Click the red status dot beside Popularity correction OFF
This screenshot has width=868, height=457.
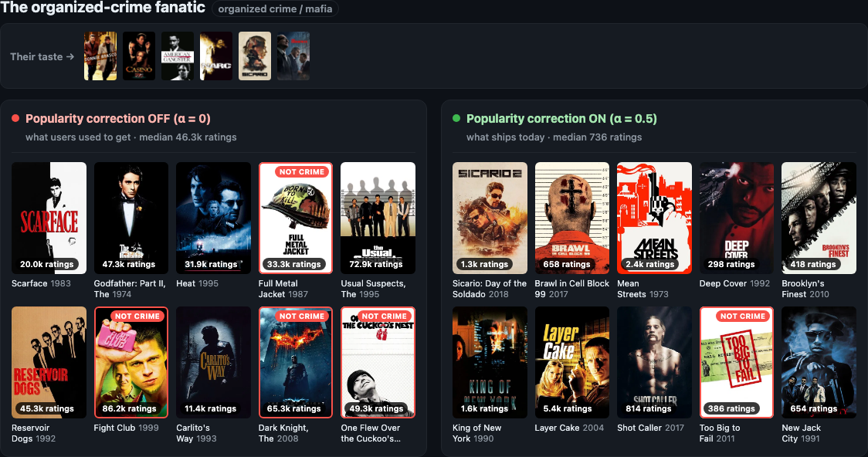(x=15, y=118)
